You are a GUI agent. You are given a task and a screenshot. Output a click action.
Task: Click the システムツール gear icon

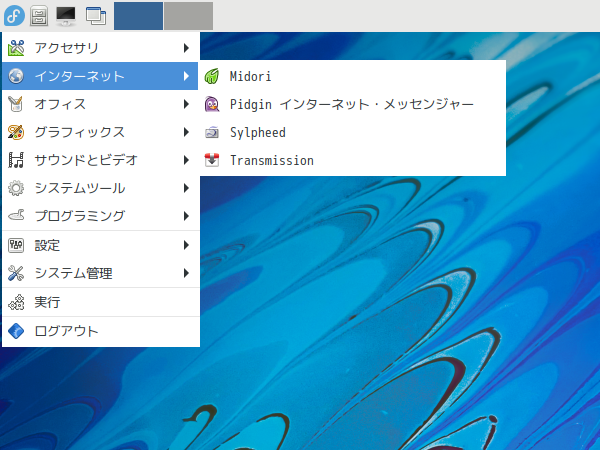pyautogui.click(x=16, y=188)
